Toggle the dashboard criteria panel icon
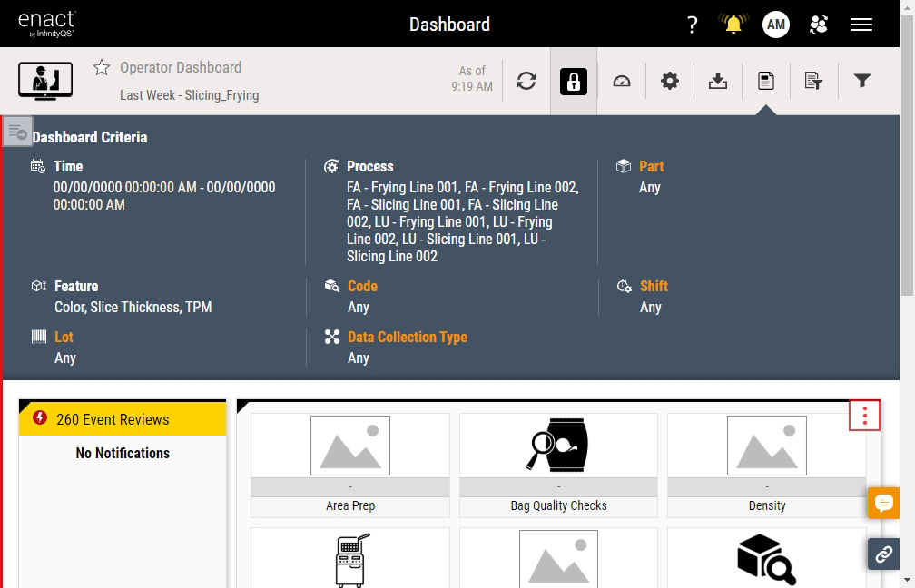The height and width of the screenshot is (588, 915). (x=766, y=82)
